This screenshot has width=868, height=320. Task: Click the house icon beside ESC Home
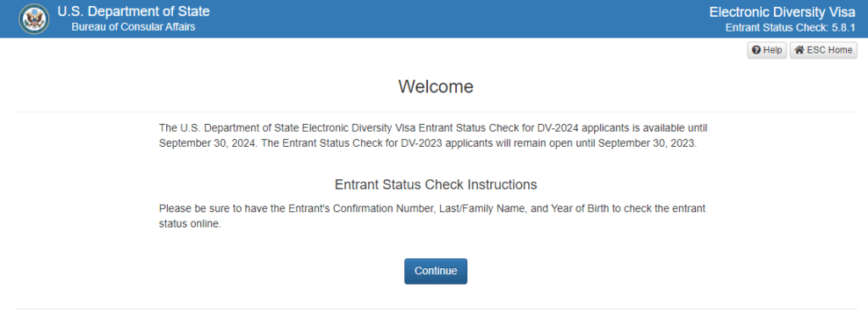coord(799,50)
